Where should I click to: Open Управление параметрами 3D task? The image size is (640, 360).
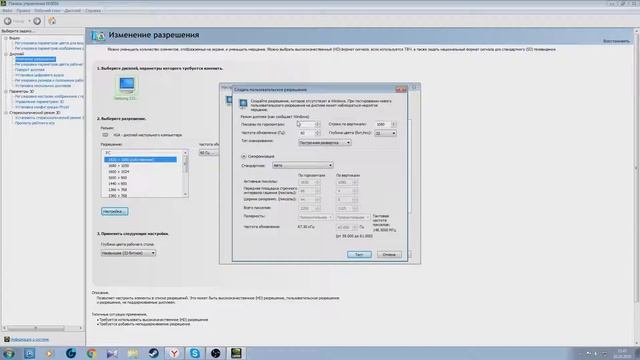click(x=39, y=102)
